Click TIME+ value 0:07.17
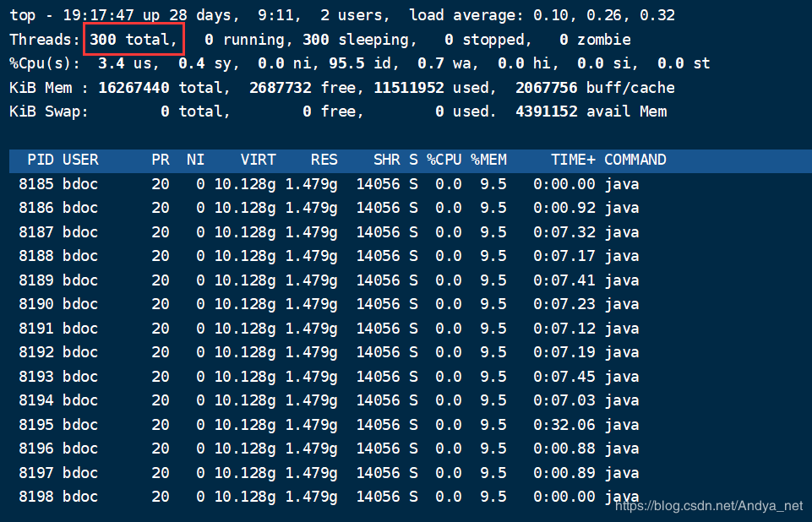This screenshot has width=812, height=522. (x=564, y=256)
